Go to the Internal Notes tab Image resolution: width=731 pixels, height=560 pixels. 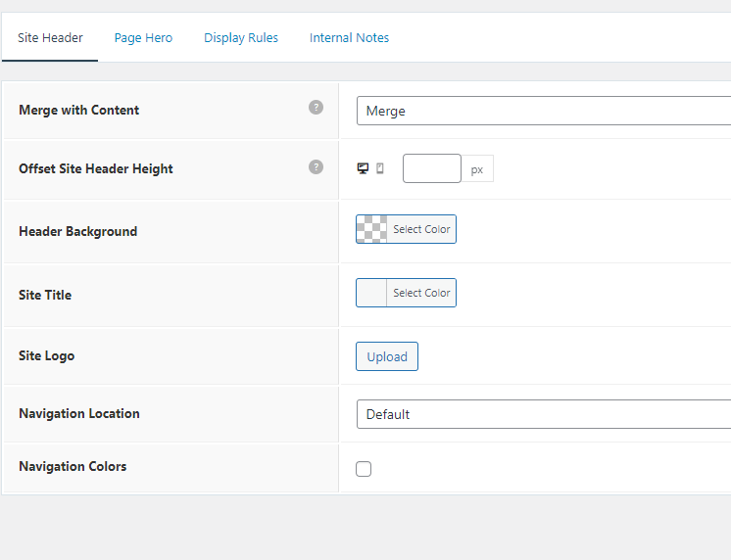(349, 38)
